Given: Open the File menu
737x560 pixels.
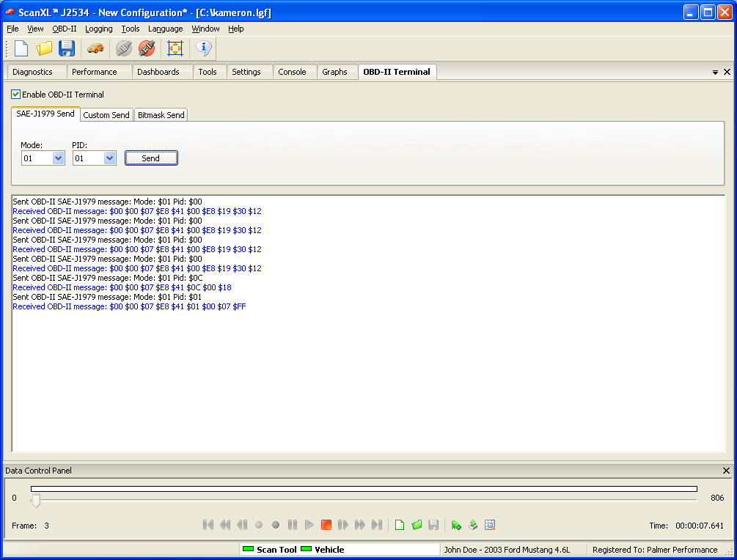Looking at the screenshot, I should (x=12, y=29).
